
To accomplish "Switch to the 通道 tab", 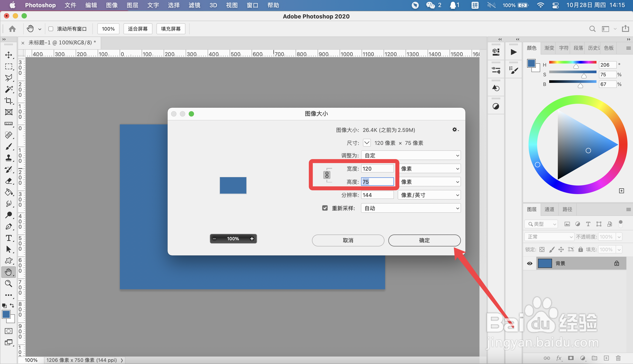I will 549,209.
